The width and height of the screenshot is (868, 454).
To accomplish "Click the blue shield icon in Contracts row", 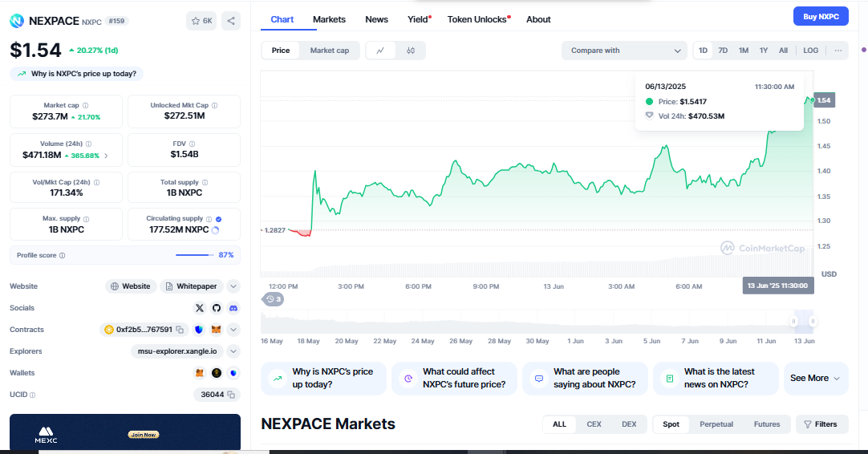I will tap(199, 330).
